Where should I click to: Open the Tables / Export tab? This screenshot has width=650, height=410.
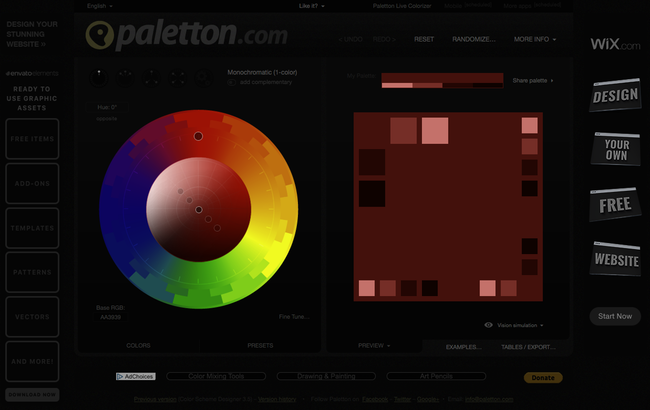(x=528, y=347)
